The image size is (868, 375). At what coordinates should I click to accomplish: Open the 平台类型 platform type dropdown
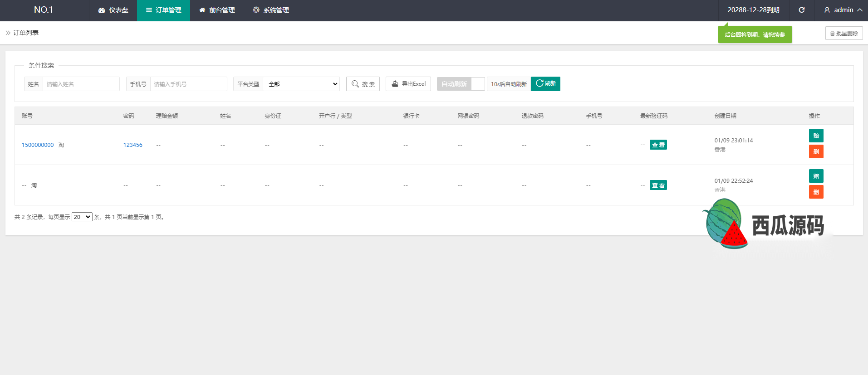tap(301, 84)
